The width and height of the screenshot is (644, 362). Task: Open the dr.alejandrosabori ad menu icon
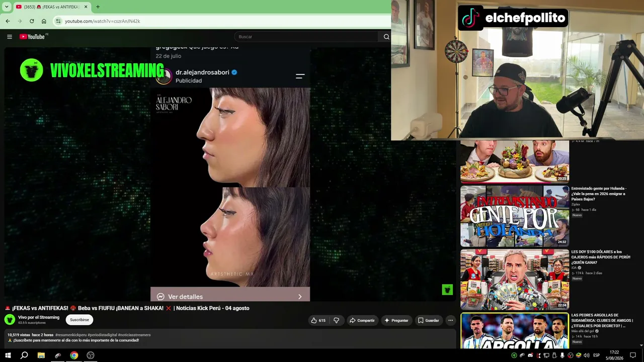300,76
